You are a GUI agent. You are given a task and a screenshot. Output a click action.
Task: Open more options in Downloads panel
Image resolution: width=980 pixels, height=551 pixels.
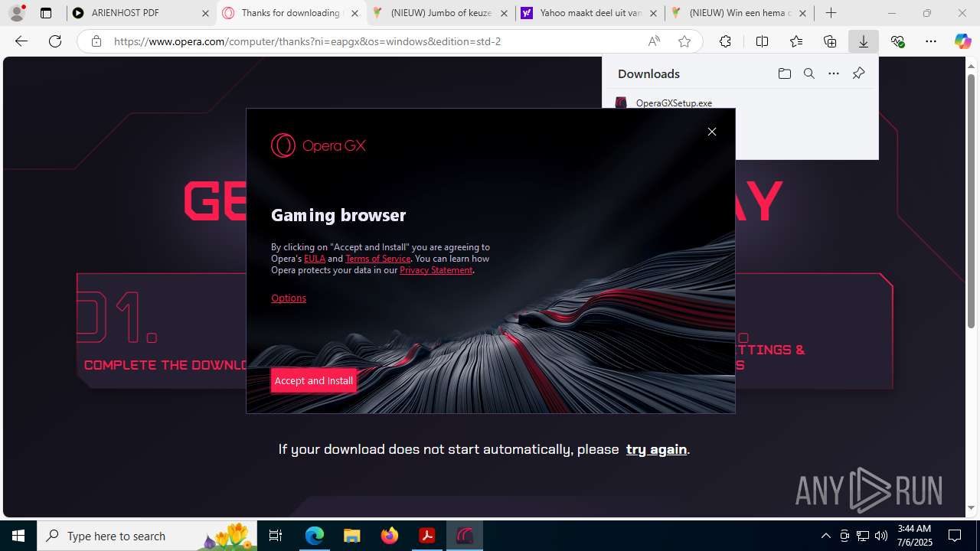(x=834, y=73)
